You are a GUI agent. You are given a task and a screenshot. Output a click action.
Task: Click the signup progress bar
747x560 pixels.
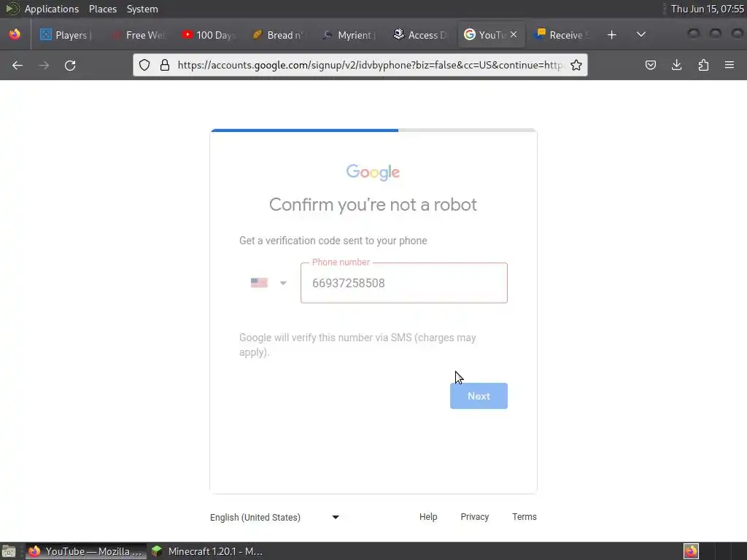373,130
